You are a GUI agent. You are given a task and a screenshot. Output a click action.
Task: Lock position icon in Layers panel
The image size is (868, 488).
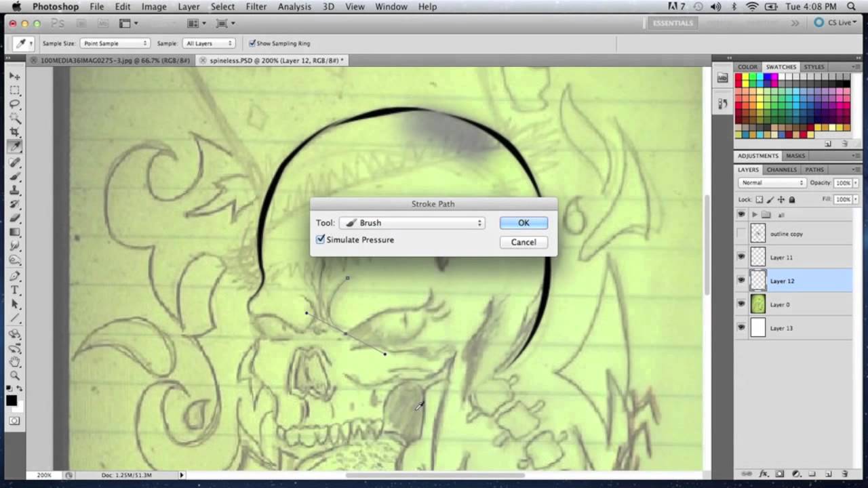tap(781, 200)
